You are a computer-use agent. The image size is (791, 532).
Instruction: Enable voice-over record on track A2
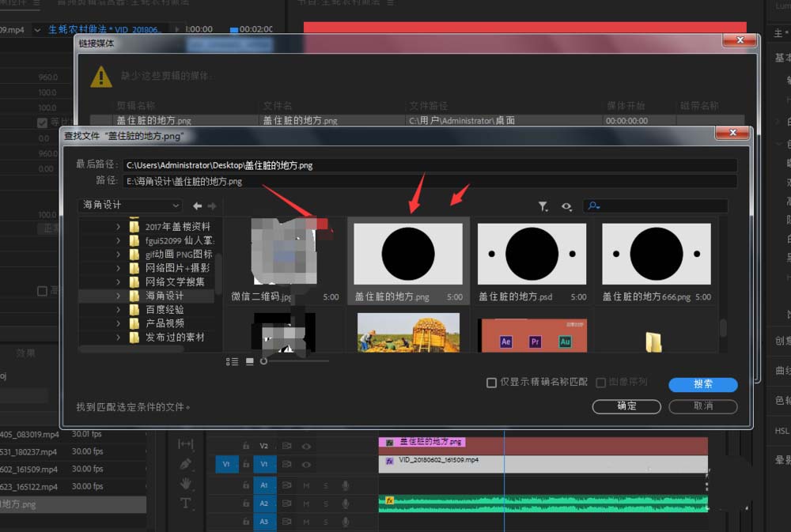point(346,504)
